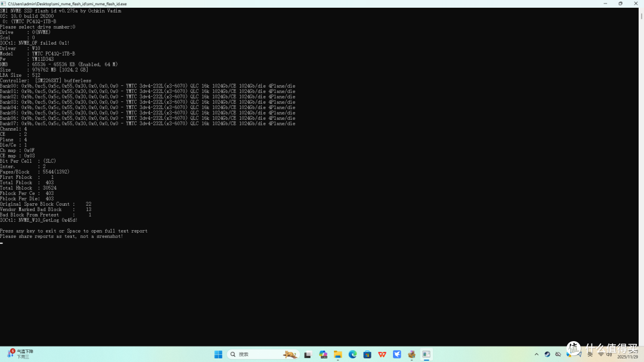Click 'Please select drive number:0' line
Viewport: 644px width, 362px height.
pyautogui.click(x=38, y=27)
